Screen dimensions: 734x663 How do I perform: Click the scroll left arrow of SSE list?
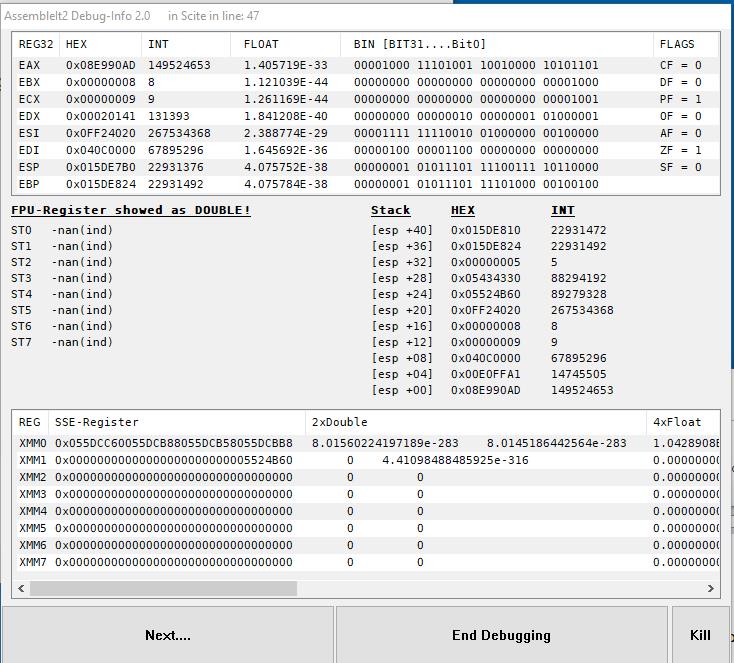[21, 588]
